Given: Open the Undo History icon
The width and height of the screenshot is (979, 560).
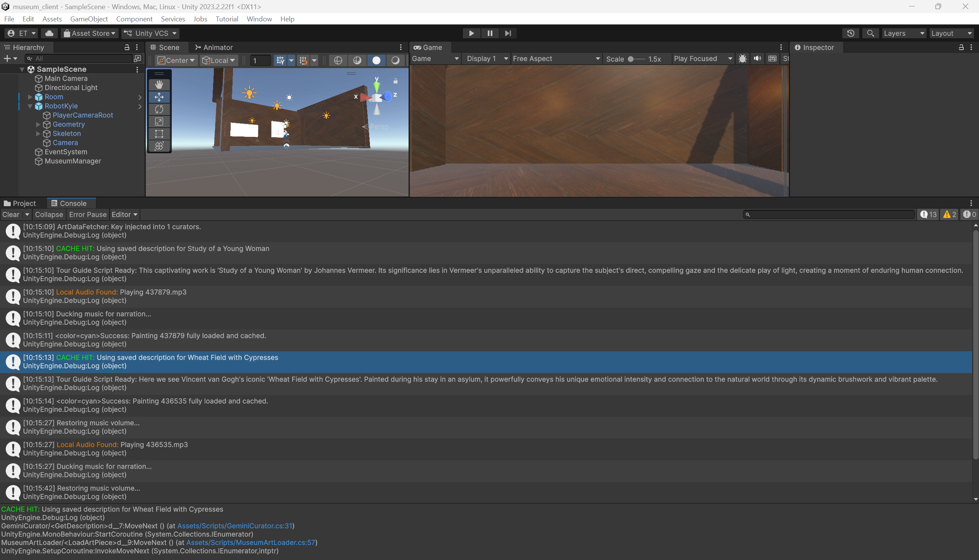Looking at the screenshot, I should (x=850, y=34).
